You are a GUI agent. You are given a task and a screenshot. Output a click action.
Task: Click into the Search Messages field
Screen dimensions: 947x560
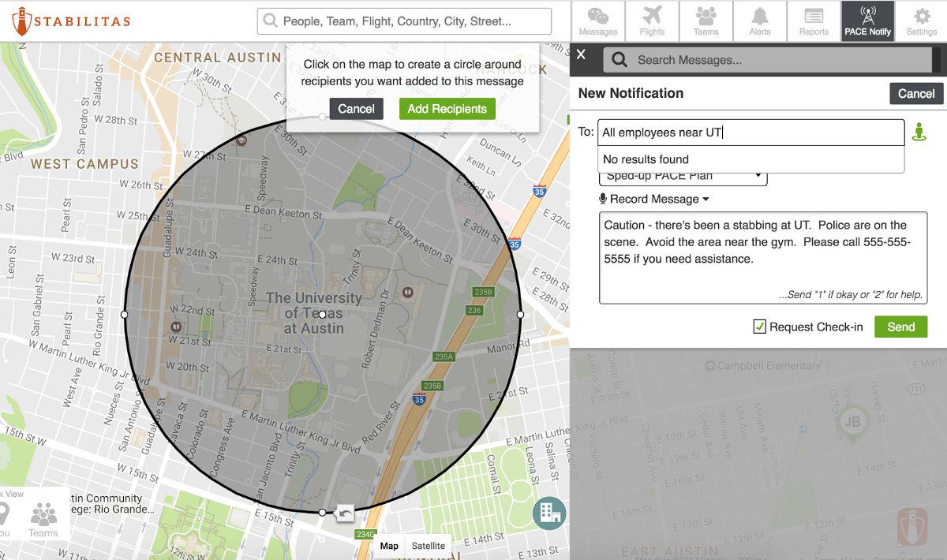[767, 60]
